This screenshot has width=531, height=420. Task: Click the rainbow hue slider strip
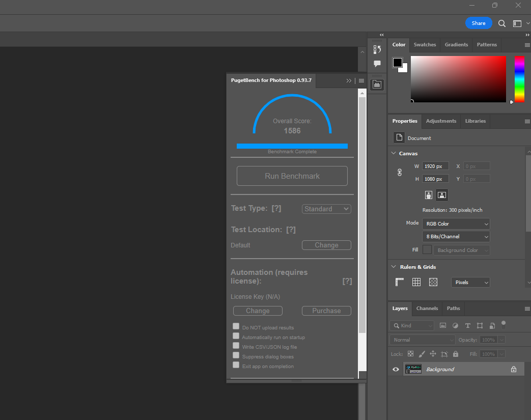(x=519, y=79)
